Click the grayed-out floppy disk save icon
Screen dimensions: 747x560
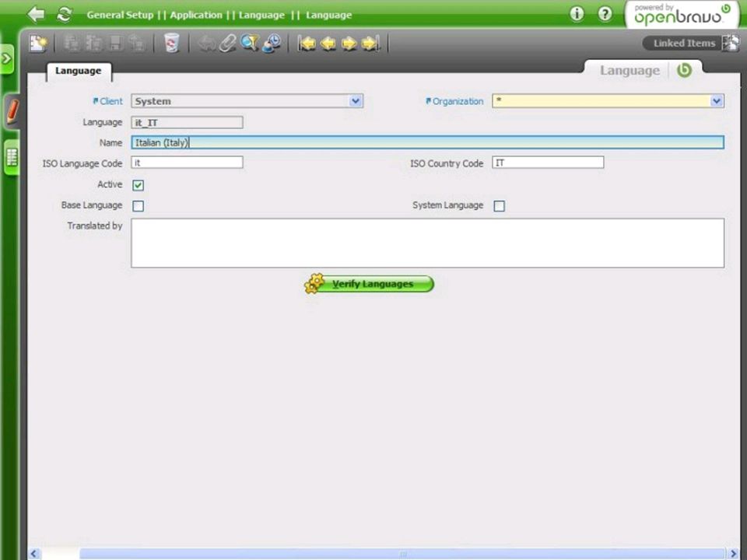click(x=115, y=44)
